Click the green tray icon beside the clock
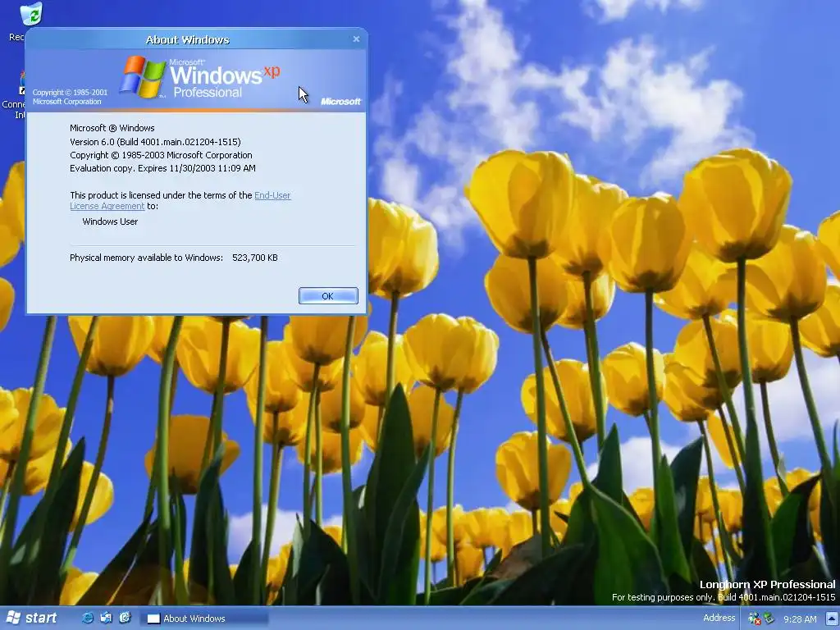 coord(769,619)
